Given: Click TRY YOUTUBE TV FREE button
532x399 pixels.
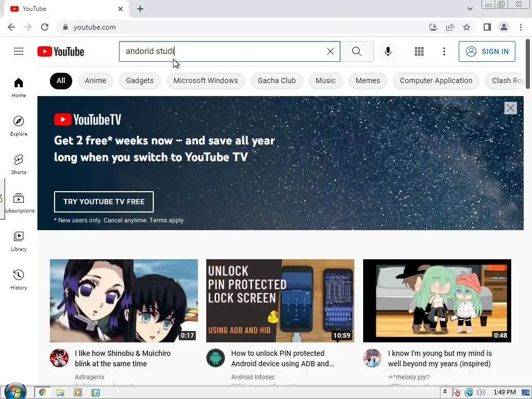Looking at the screenshot, I should pos(104,202).
